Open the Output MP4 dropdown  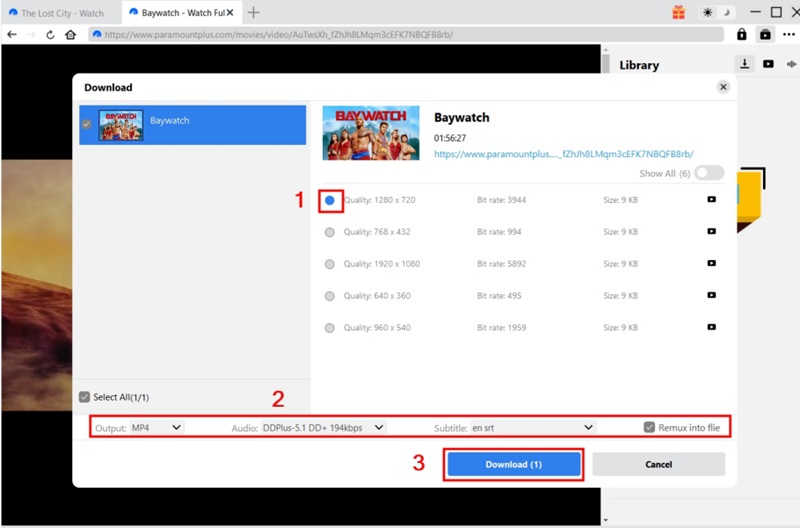[x=156, y=428]
